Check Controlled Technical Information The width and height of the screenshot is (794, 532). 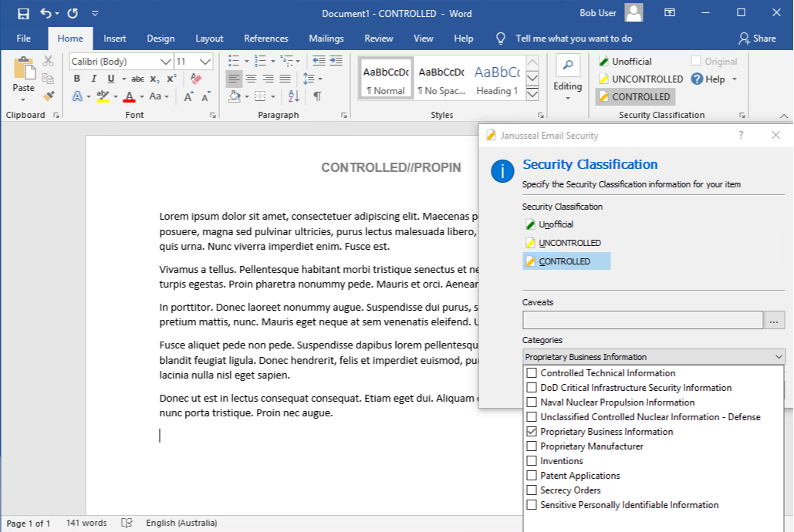(x=531, y=373)
